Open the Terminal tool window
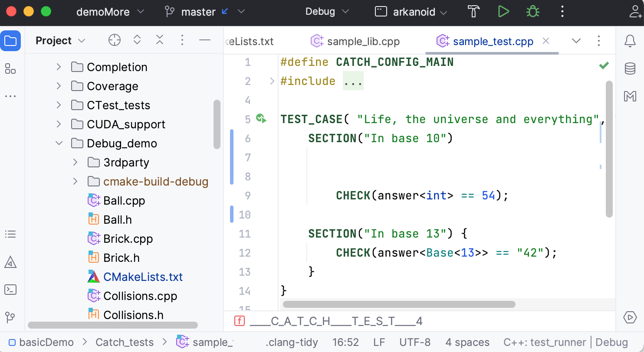This screenshot has height=352, width=644. click(10, 290)
